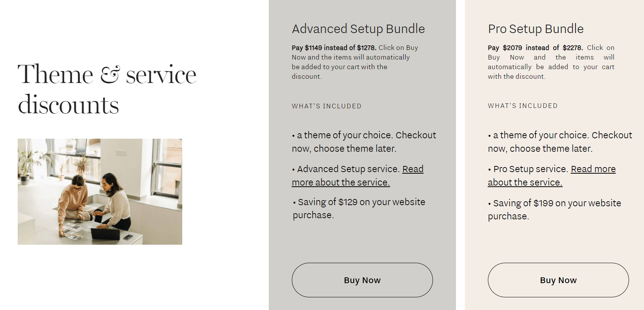
Task: Open the Advanced Setup service read-more link
Action: 358,176
